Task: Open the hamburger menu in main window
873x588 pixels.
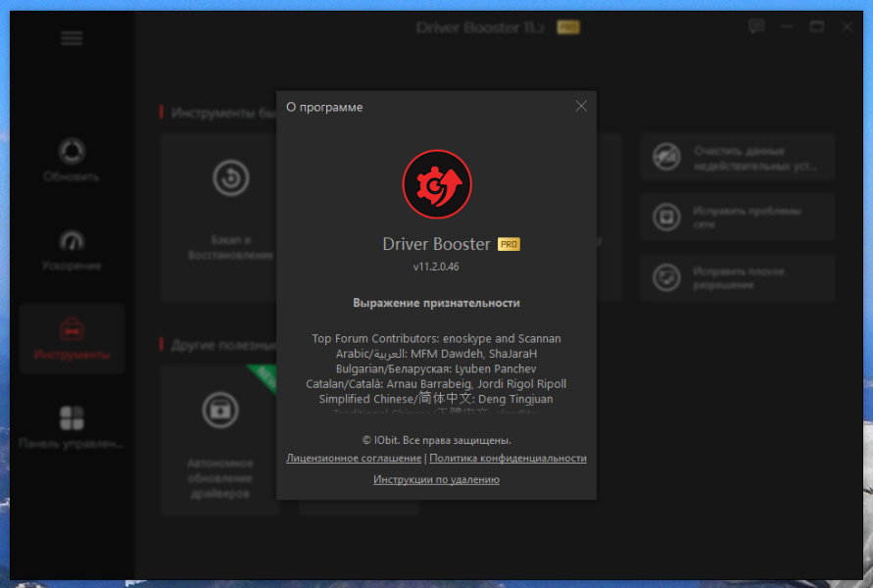Action: coord(72,38)
